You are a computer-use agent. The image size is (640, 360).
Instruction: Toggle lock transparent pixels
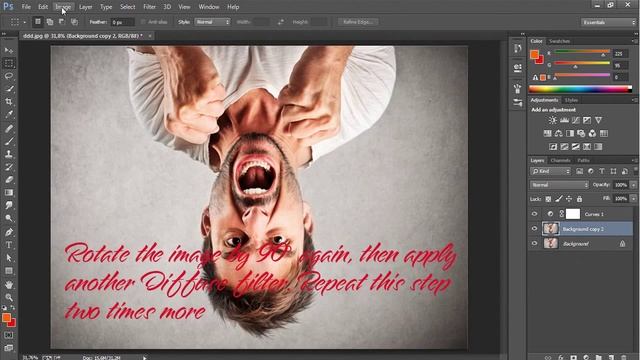click(x=548, y=199)
